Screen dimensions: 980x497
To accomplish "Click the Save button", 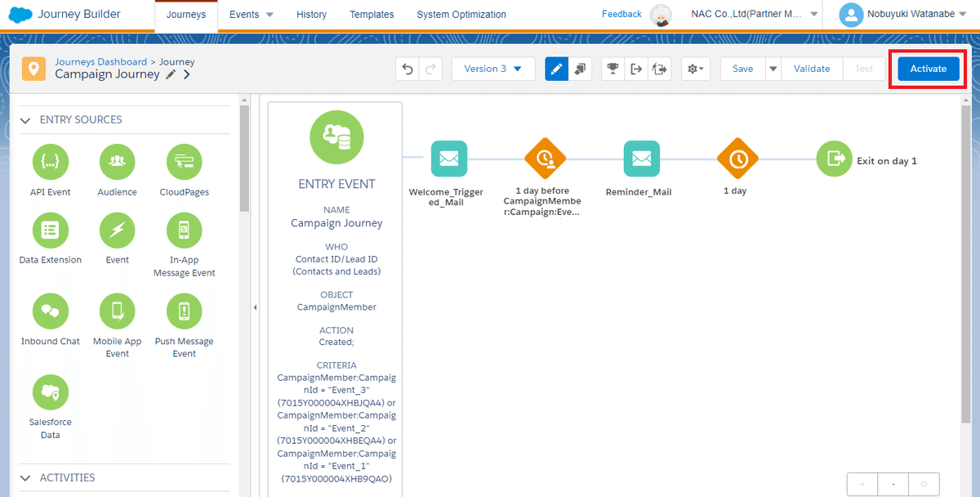I will tap(743, 69).
